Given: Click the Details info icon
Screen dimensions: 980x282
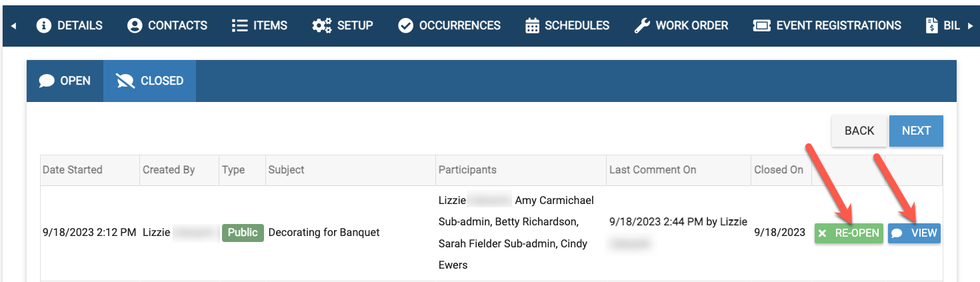Looking at the screenshot, I should point(44,26).
